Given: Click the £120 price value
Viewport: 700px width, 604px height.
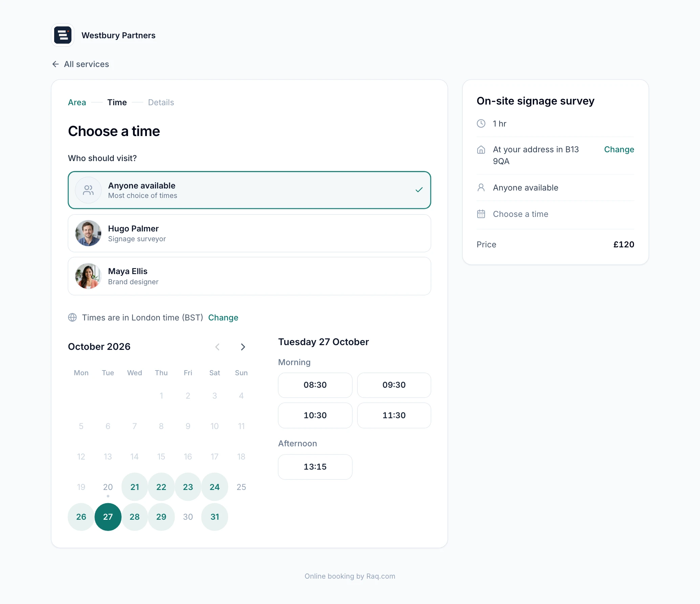Looking at the screenshot, I should point(624,244).
